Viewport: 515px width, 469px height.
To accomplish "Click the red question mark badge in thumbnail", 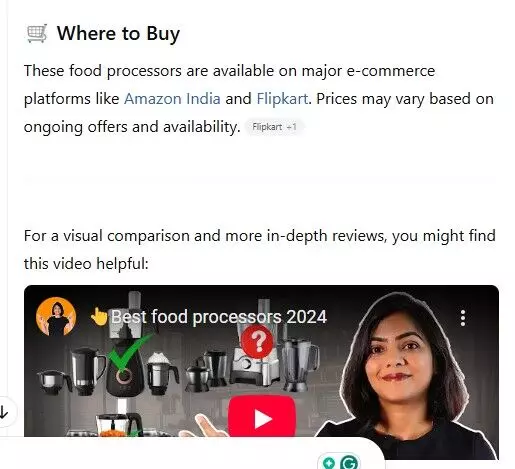I will coord(257,341).
